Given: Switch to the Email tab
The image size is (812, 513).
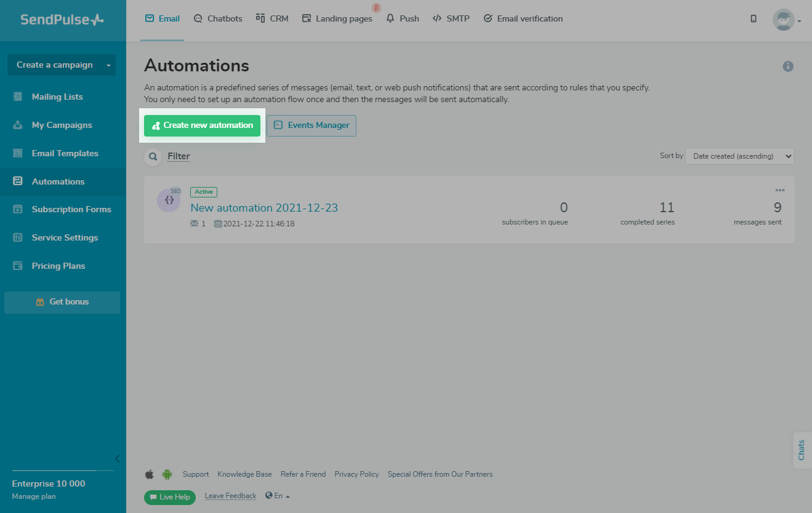Looking at the screenshot, I should 163,19.
